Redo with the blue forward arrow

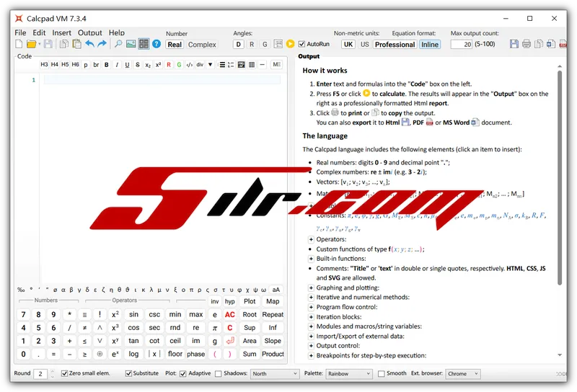[102, 44]
